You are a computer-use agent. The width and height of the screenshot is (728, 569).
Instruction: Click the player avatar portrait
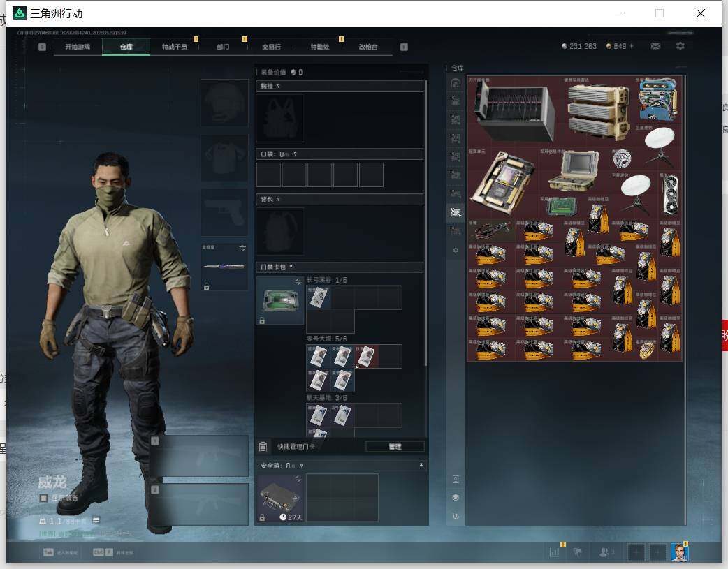click(x=679, y=552)
